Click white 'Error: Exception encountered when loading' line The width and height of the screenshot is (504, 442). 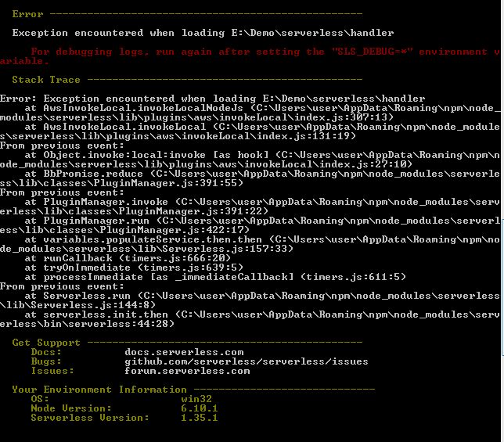tap(212, 99)
